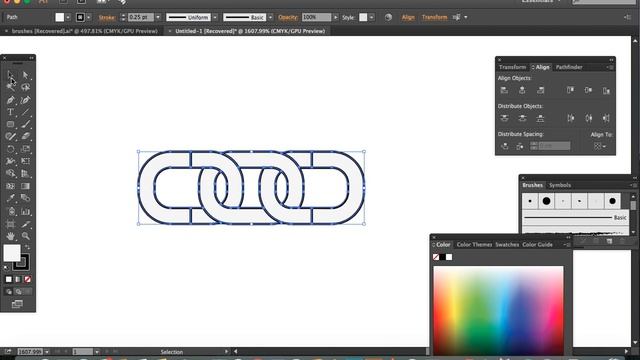
Task: Select the Type tool
Action: pos(11,112)
